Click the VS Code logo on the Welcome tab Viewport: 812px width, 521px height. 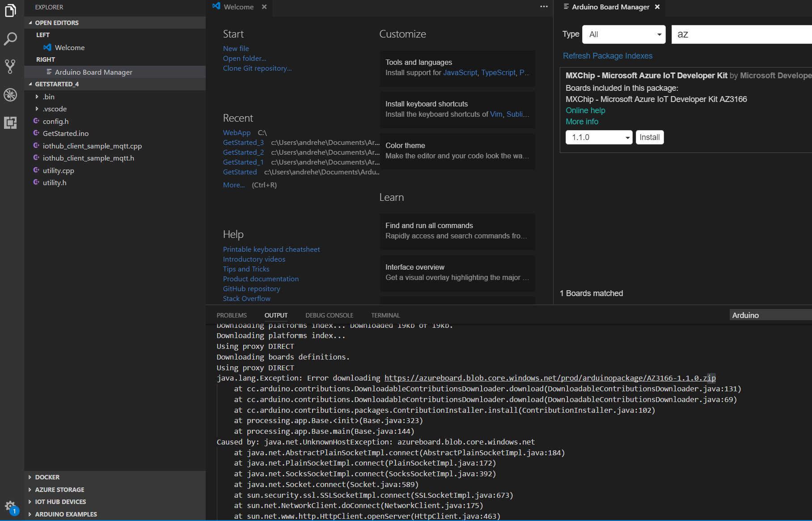point(216,7)
